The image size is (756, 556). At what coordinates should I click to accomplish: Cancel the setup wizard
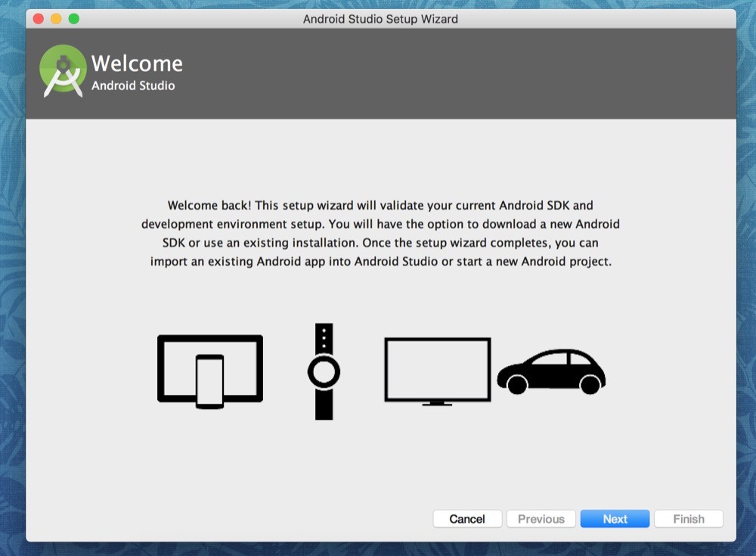tap(467, 519)
